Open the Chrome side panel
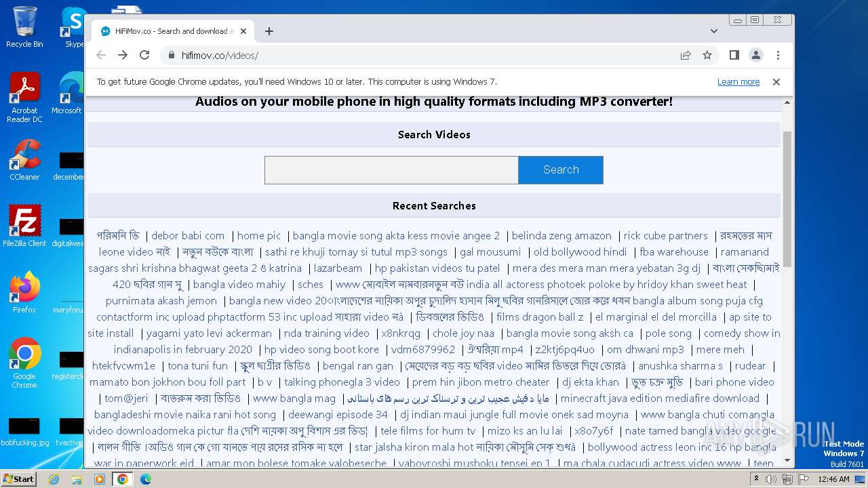Image resolution: width=868 pixels, height=488 pixels. 734,55
